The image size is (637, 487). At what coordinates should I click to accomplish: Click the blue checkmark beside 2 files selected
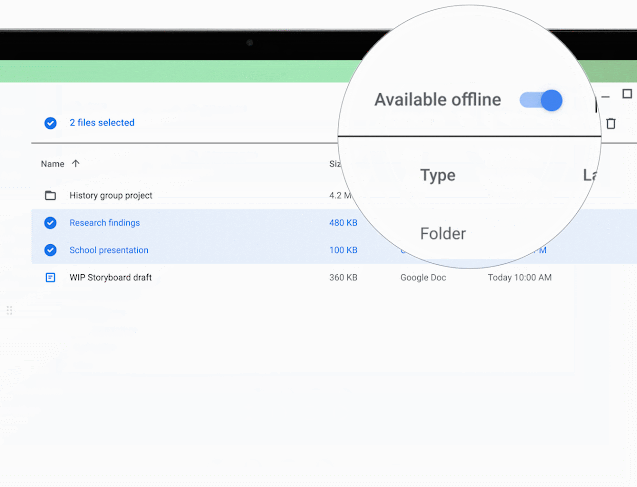[x=50, y=123]
